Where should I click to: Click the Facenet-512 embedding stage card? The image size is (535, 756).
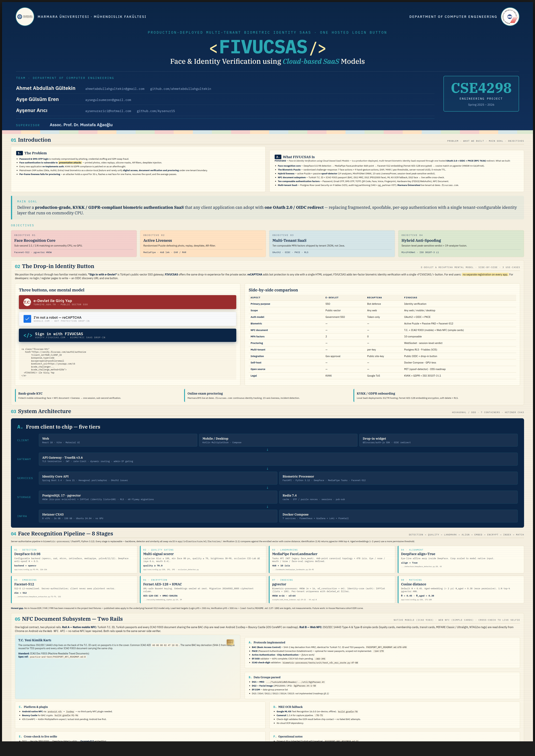74,589
